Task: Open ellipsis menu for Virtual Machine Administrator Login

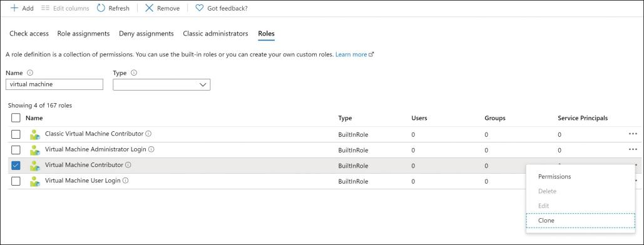Action: coord(633,149)
